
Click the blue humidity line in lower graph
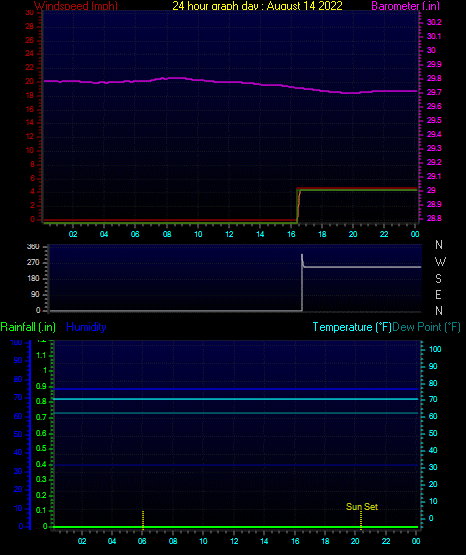pyautogui.click(x=235, y=389)
